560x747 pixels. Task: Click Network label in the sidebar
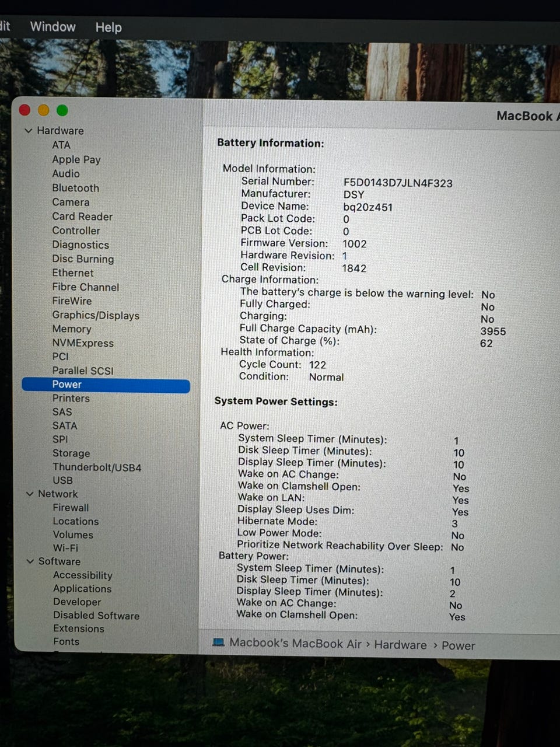pyautogui.click(x=58, y=494)
